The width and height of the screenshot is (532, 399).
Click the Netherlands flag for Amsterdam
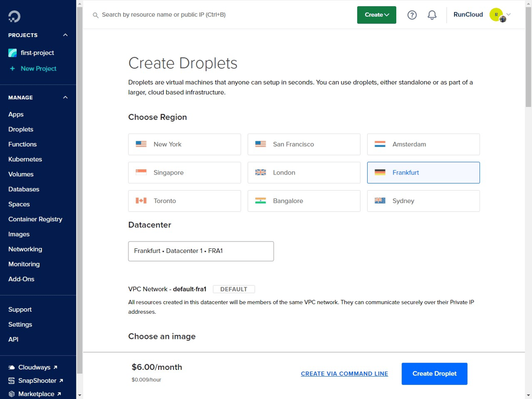tap(380, 144)
